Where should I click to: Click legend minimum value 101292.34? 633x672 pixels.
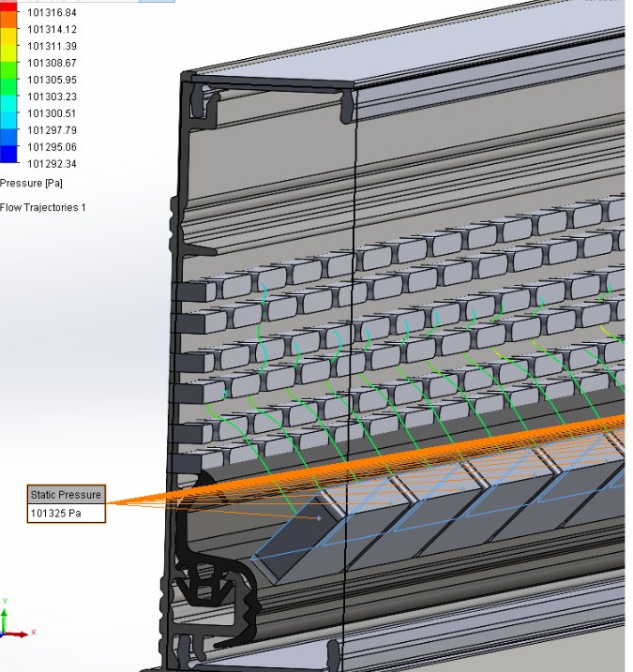coord(52,164)
